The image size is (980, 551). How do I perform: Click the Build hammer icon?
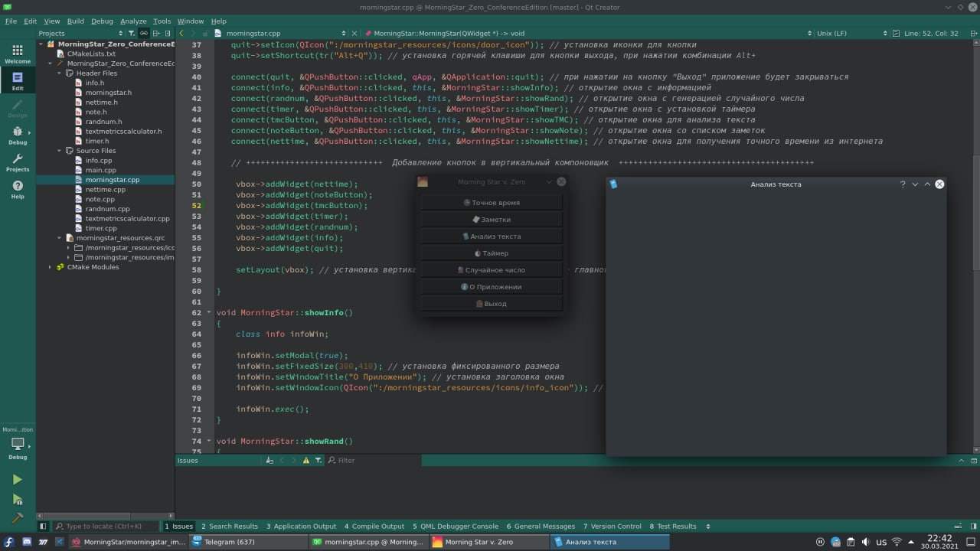[17, 518]
